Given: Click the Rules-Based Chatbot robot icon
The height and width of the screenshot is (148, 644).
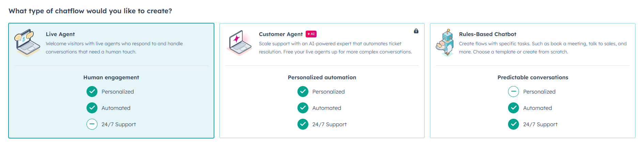Looking at the screenshot, I should (445, 43).
